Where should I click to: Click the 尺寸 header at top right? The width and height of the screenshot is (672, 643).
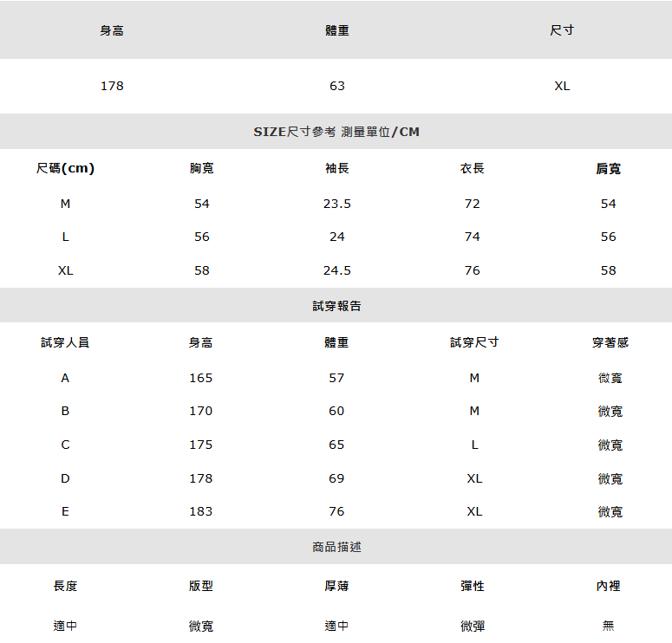(562, 30)
